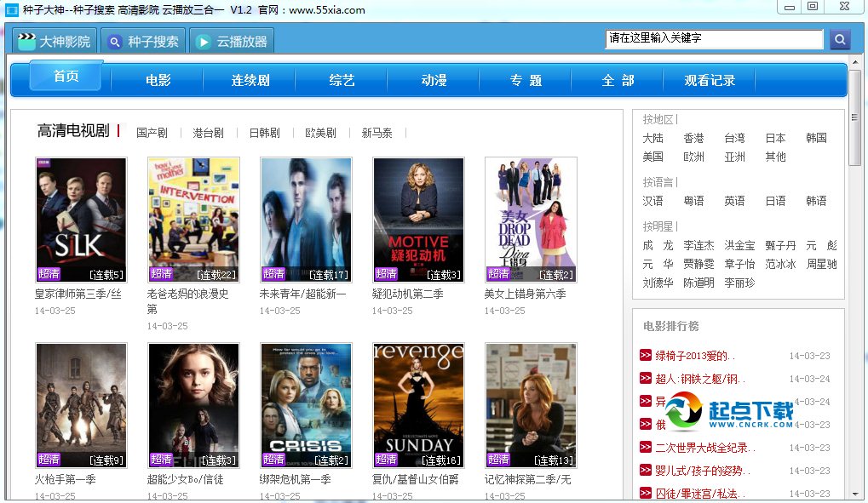This screenshot has height=503, width=868.
Task: Open the 火枪手 poster thumbnail
Action: [x=82, y=406]
